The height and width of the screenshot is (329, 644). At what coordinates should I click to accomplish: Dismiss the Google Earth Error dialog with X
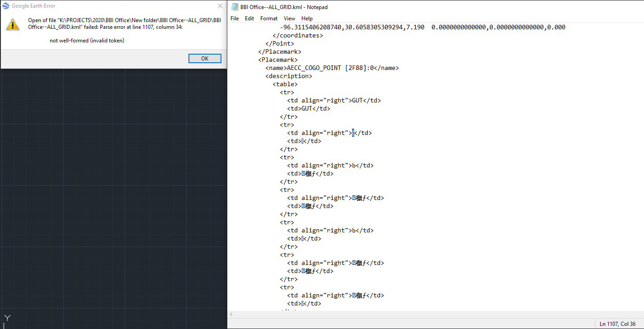(x=220, y=6)
